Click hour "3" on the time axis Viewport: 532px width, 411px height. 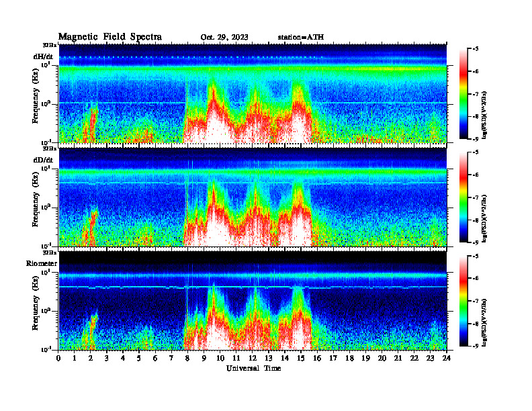(x=107, y=358)
